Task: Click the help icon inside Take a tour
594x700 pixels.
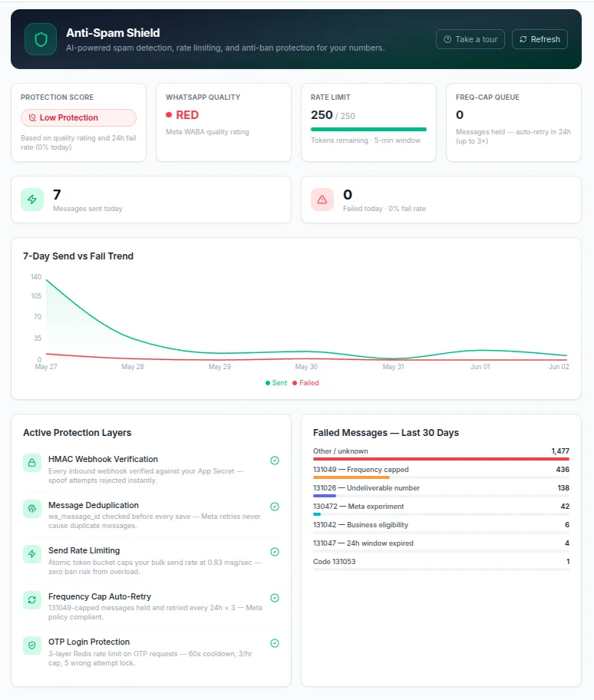Action: click(x=447, y=39)
